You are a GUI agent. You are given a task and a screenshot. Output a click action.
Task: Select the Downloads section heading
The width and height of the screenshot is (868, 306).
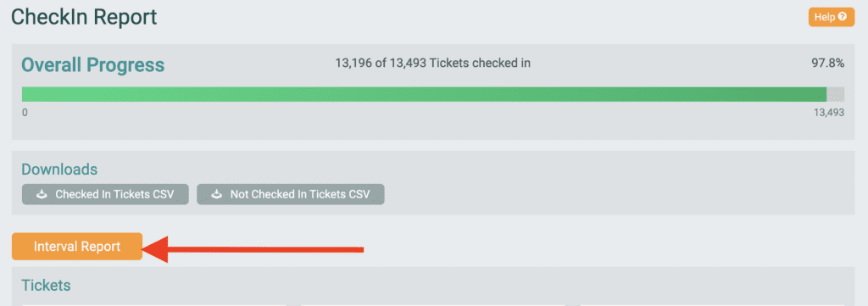tap(59, 170)
